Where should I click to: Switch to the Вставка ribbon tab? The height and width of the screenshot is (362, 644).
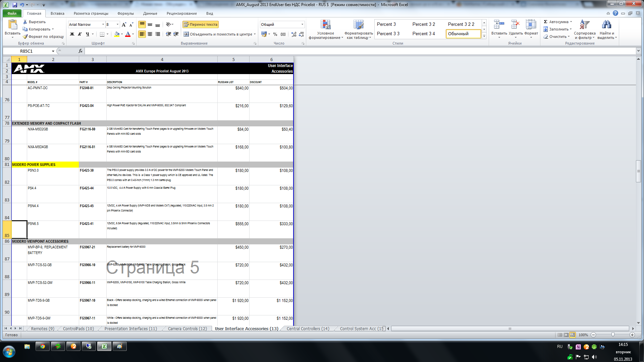pyautogui.click(x=57, y=13)
